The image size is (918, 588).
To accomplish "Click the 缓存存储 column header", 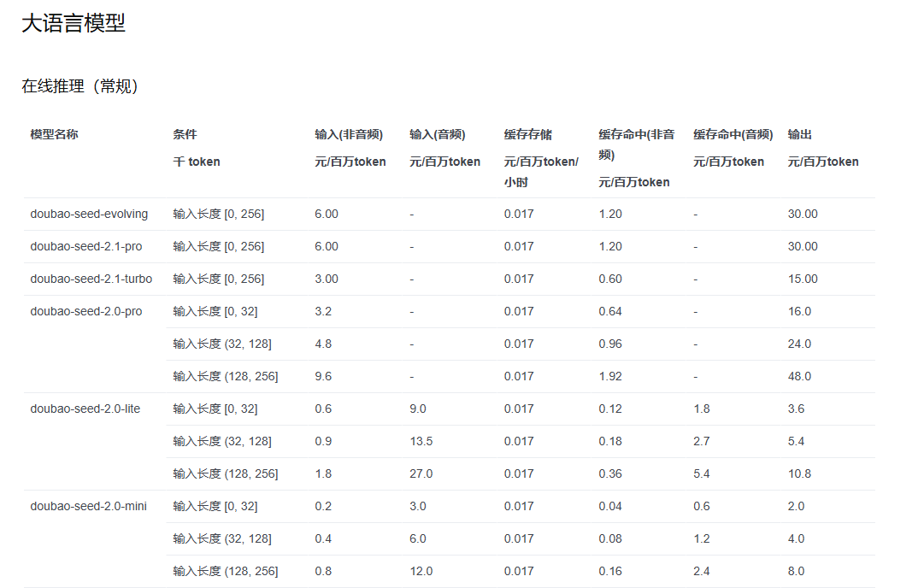I will 528,134.
